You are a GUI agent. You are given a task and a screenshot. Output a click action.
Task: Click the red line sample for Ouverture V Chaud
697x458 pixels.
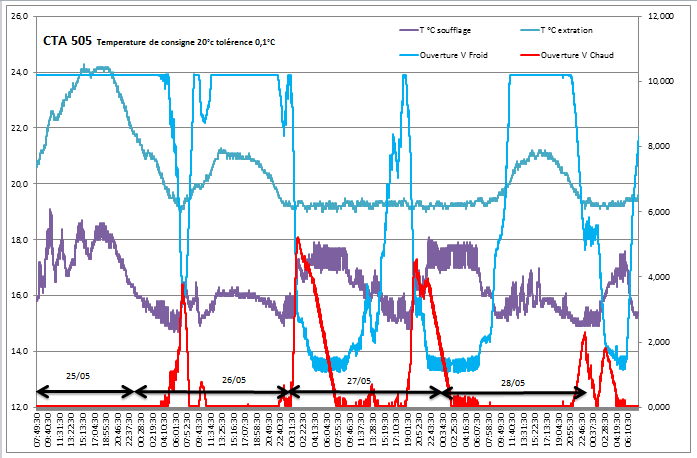pos(530,55)
